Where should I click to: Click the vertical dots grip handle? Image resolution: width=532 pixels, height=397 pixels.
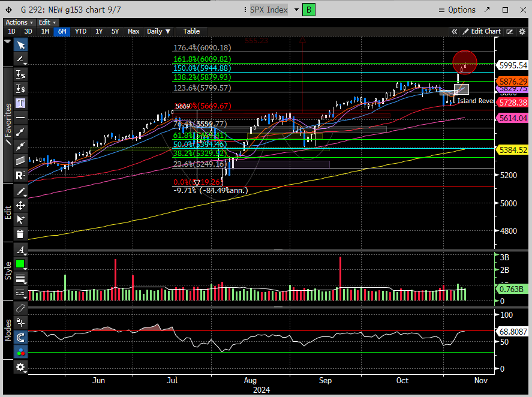point(245,10)
